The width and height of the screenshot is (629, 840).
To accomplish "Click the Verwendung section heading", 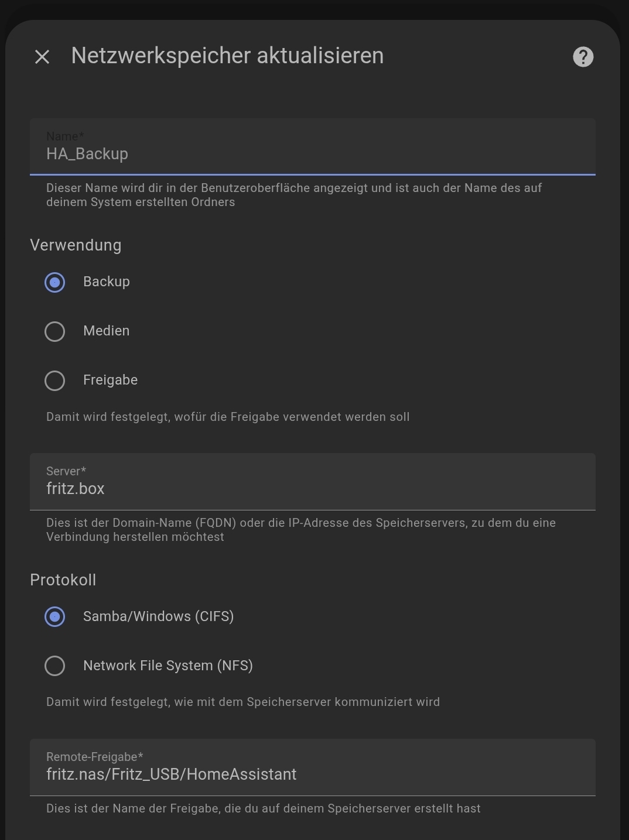I will [76, 245].
